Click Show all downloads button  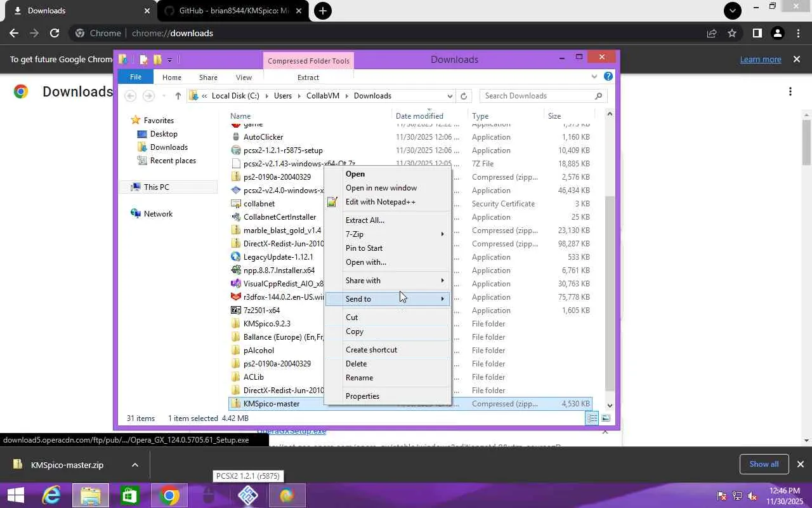(x=764, y=464)
